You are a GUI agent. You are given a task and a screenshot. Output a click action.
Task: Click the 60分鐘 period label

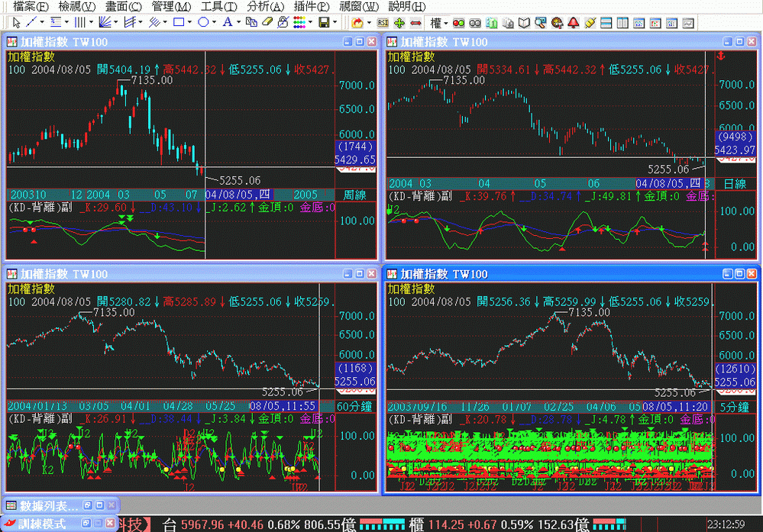[x=355, y=406]
